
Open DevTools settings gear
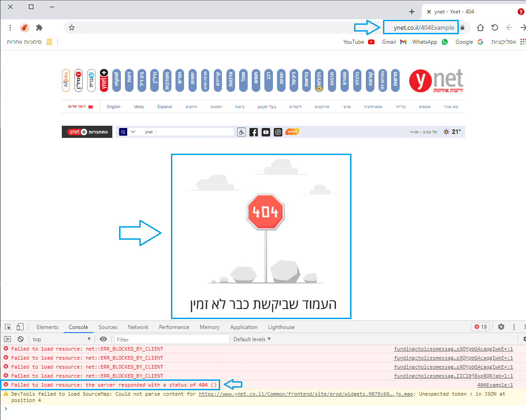coord(501,327)
